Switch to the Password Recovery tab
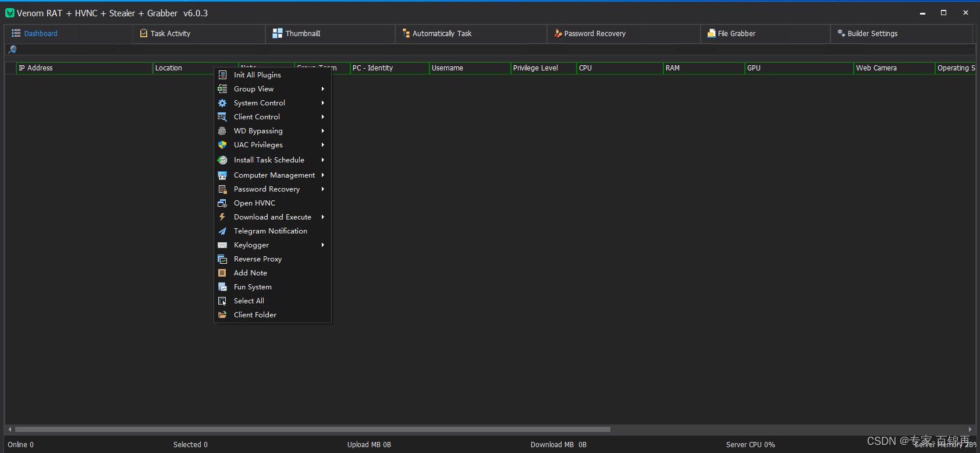Viewport: 980px width, 453px height. click(623, 34)
